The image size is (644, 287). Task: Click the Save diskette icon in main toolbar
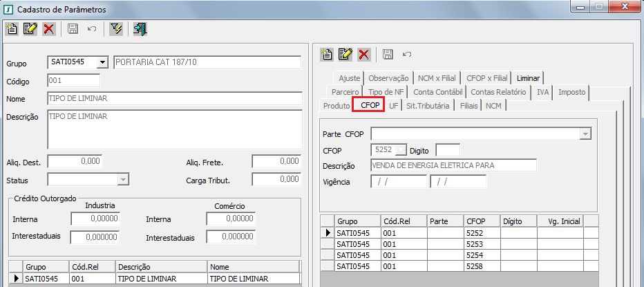tap(73, 29)
